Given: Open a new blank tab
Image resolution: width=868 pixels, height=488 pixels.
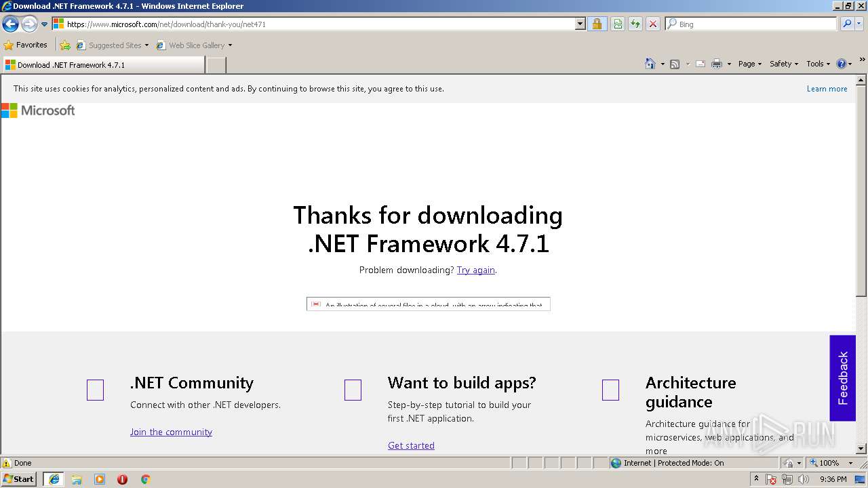Looking at the screenshot, I should coord(216,65).
